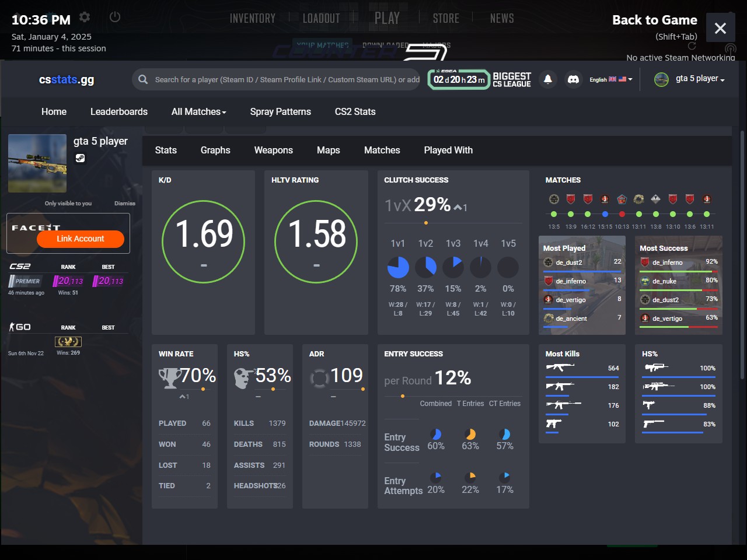Open the English language dropdown
This screenshot has height=560, width=747.
pyautogui.click(x=610, y=79)
